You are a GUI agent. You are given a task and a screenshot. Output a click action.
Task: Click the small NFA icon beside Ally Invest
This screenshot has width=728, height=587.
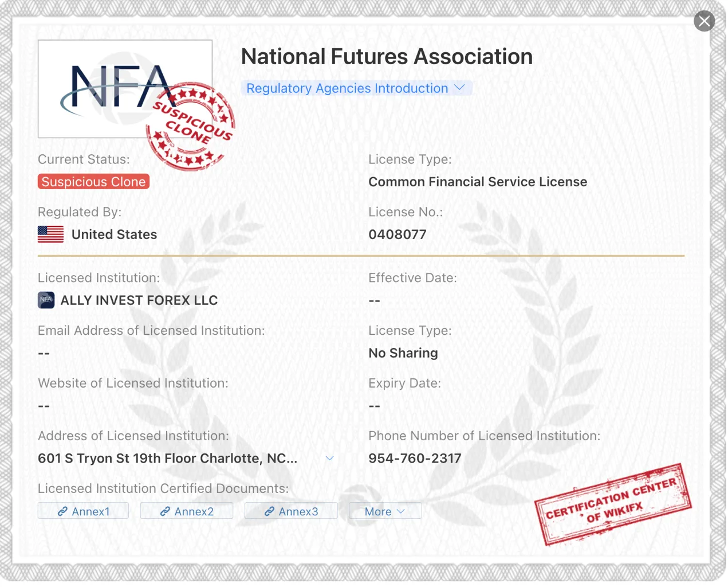coord(46,300)
